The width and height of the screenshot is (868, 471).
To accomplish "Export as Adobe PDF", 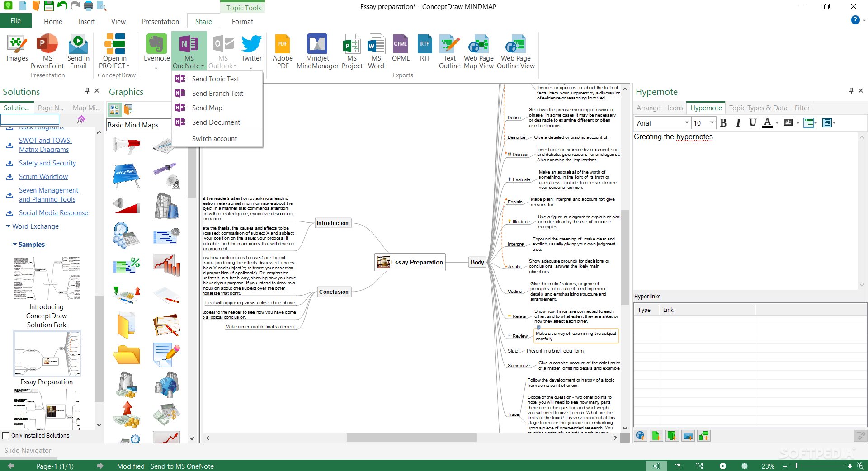I will coord(283,51).
